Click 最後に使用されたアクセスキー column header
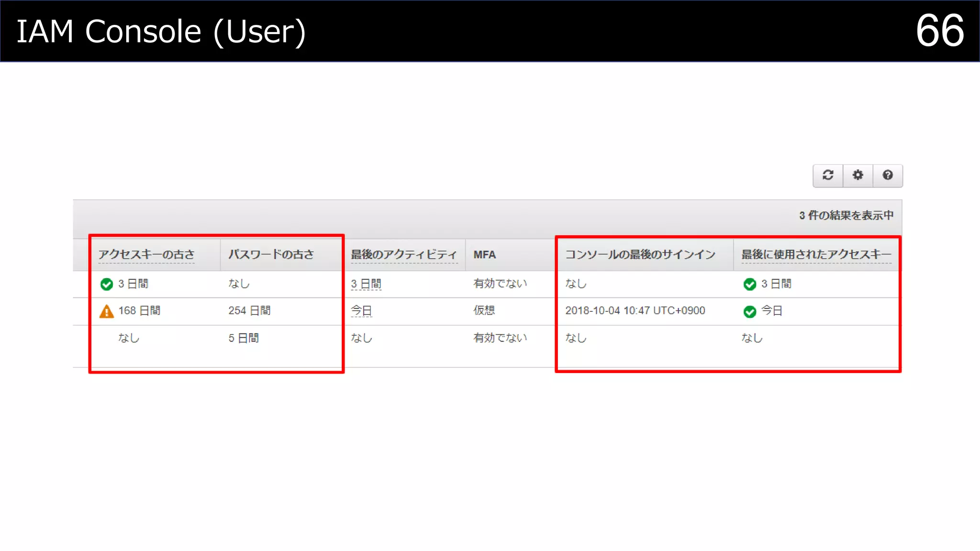 coord(816,254)
